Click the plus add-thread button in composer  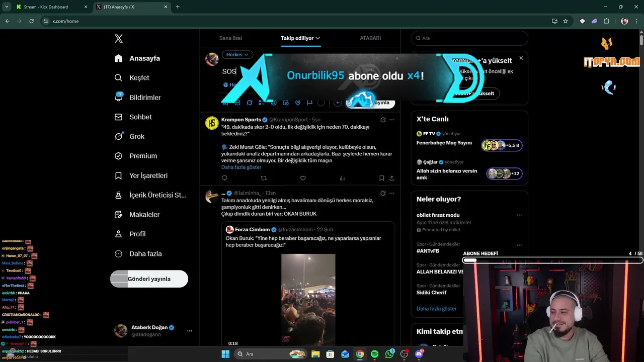click(x=338, y=103)
